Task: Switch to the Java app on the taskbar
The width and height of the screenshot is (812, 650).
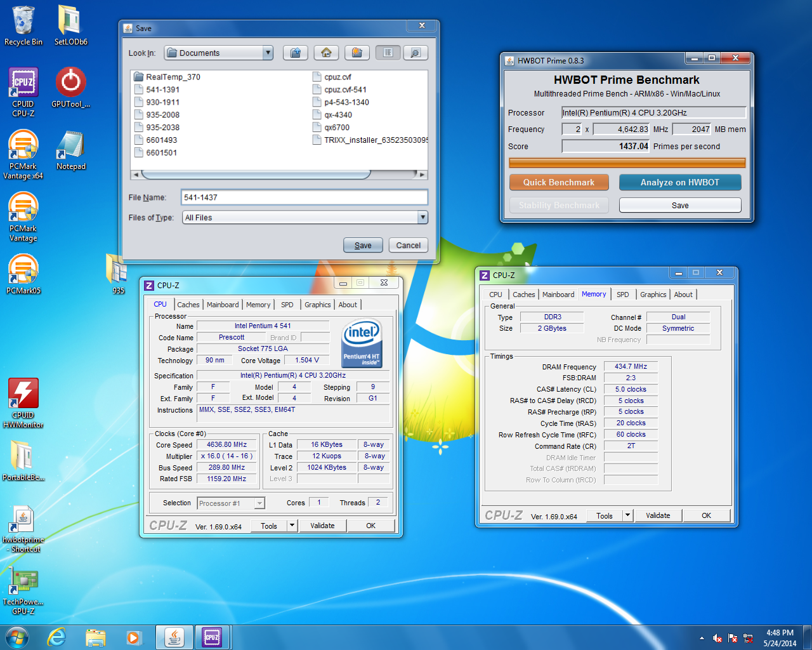Action: 174,637
